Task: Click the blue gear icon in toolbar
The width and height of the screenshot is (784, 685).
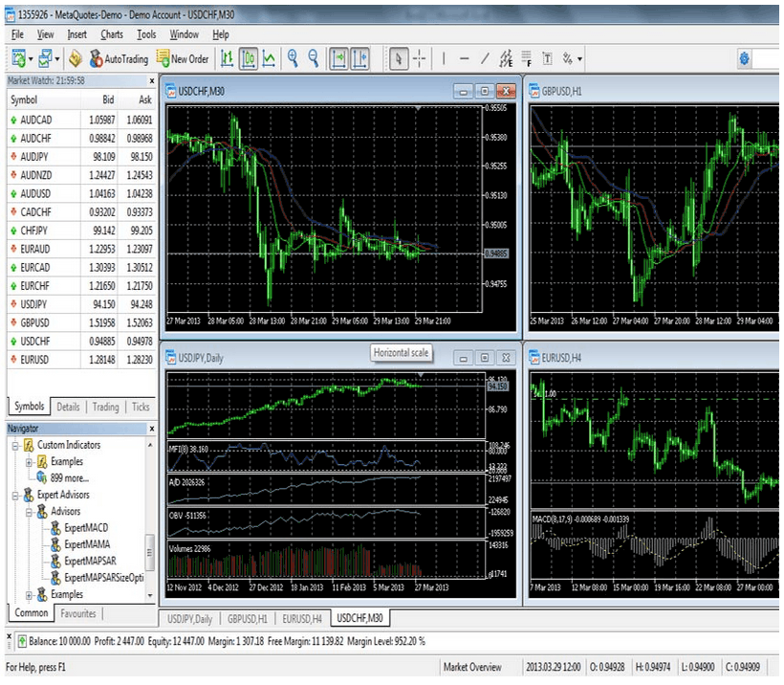Action: click(x=745, y=59)
